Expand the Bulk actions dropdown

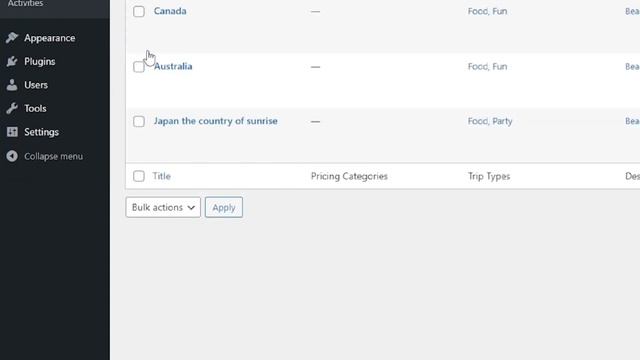(x=163, y=207)
